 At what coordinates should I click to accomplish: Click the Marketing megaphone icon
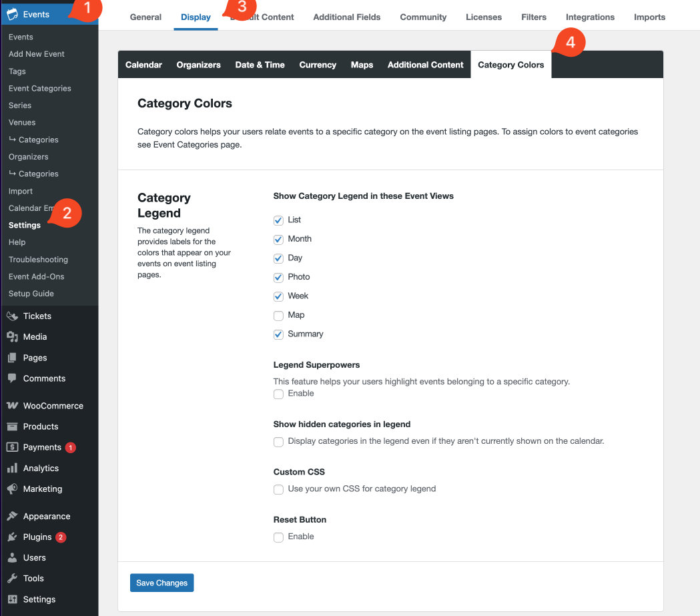[x=12, y=489]
